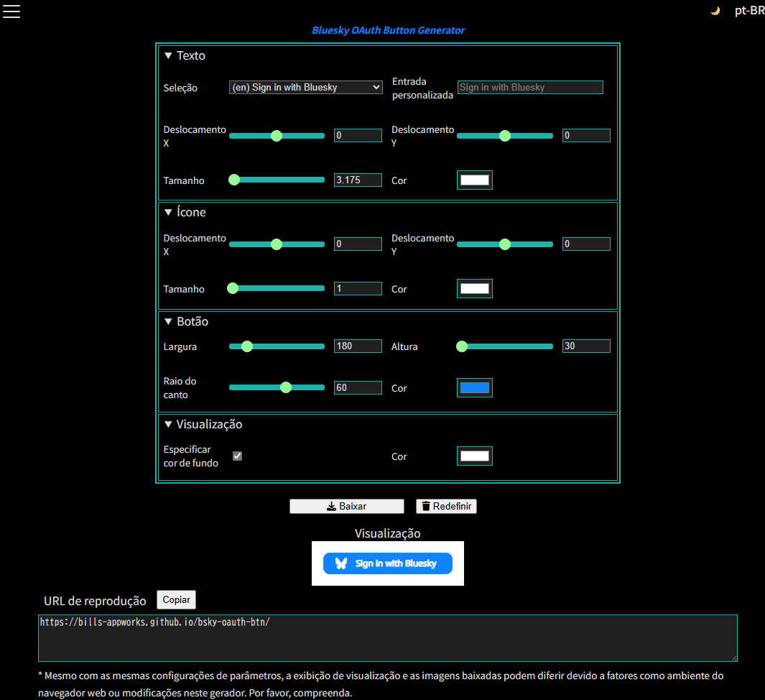Click the Entrada personalizada text field
The height and width of the screenshot is (700, 765).
[530, 88]
